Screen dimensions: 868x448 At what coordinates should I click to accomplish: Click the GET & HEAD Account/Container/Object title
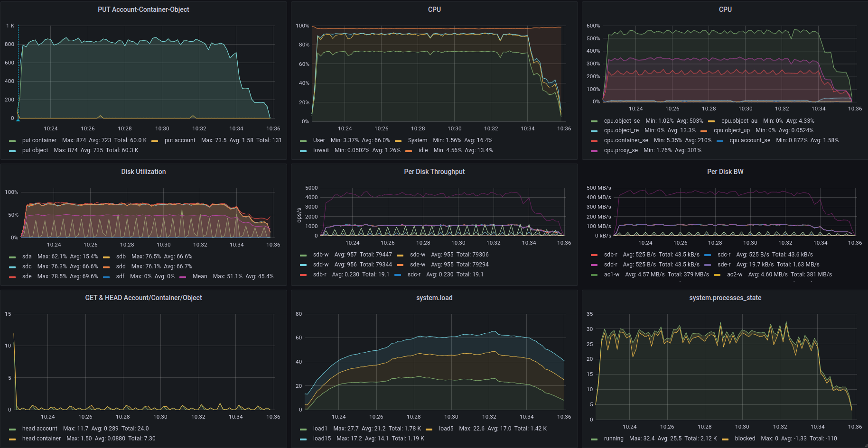[x=143, y=298]
